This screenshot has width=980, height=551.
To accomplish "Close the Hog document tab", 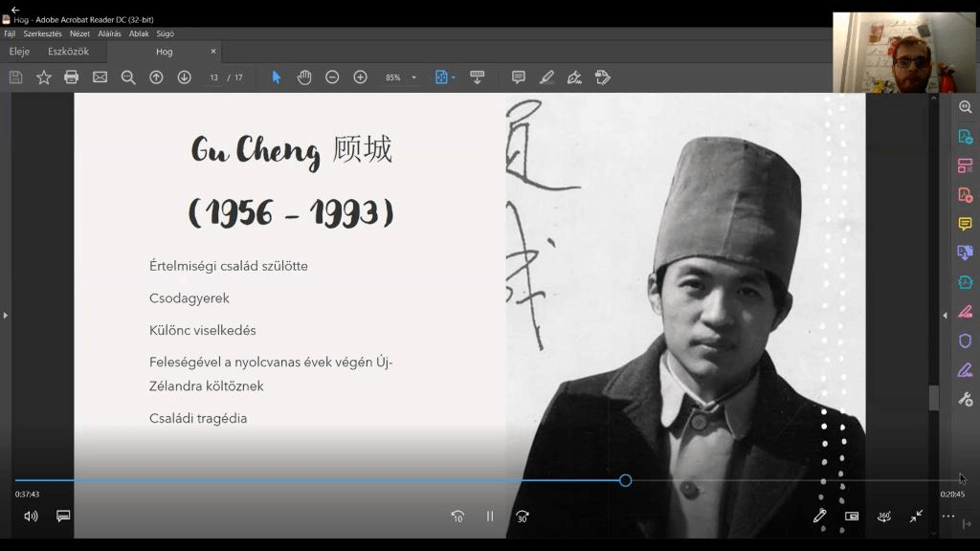I will tap(213, 52).
